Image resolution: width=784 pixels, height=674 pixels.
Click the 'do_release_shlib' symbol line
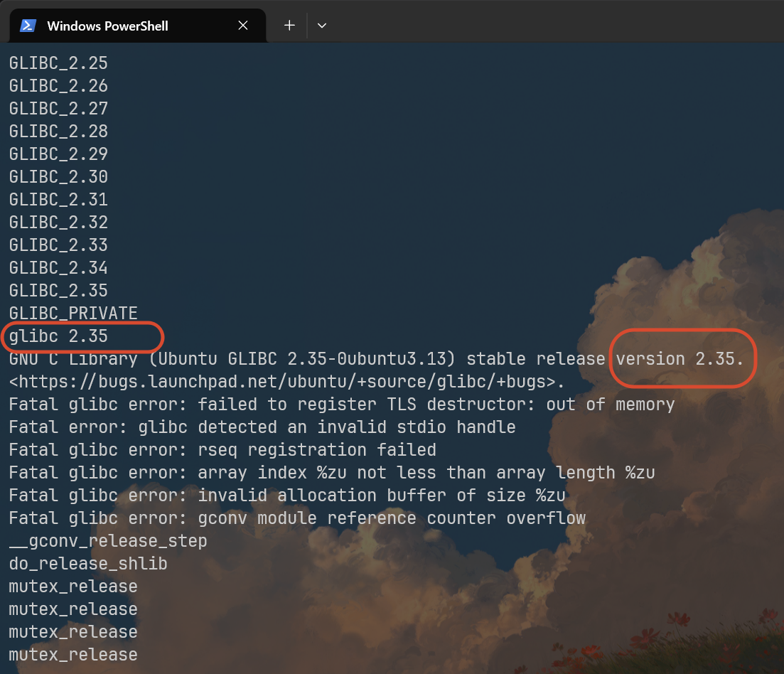pos(88,564)
